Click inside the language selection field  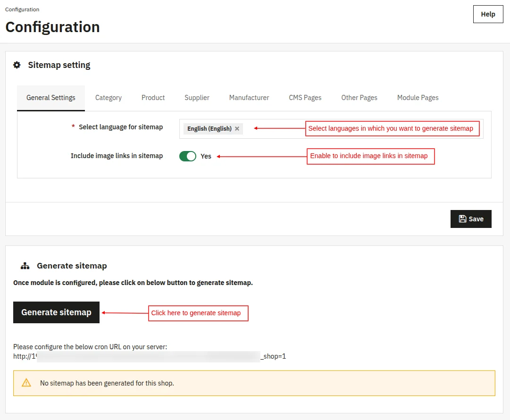331,129
